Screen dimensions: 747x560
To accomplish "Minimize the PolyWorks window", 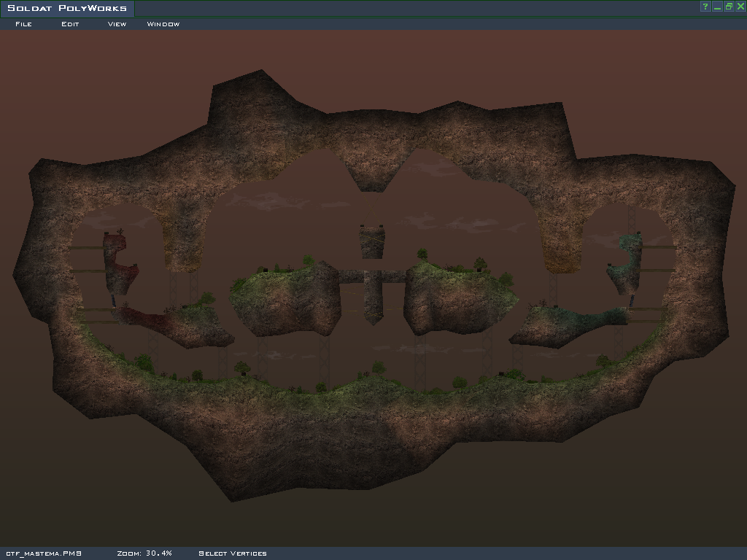I will (x=717, y=7).
